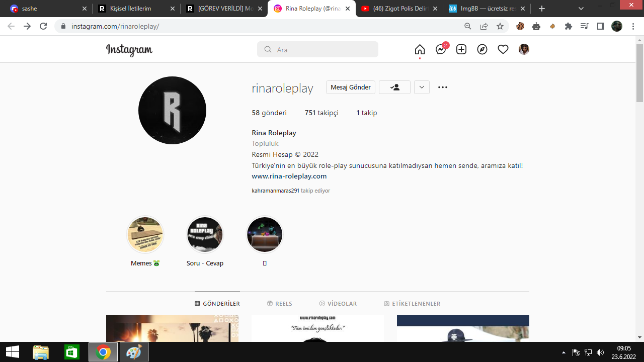Open the first post with palm trees
This screenshot has height=362, width=644.
pos(172,328)
